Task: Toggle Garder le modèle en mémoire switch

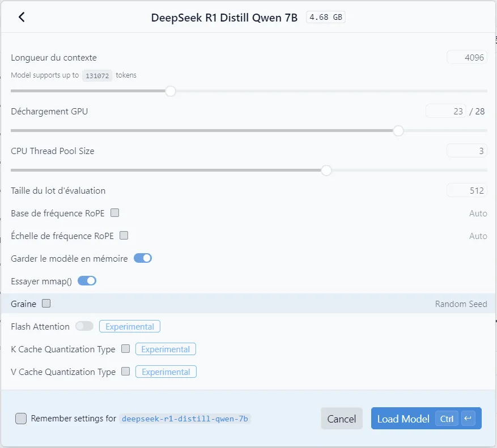Action: 143,258
